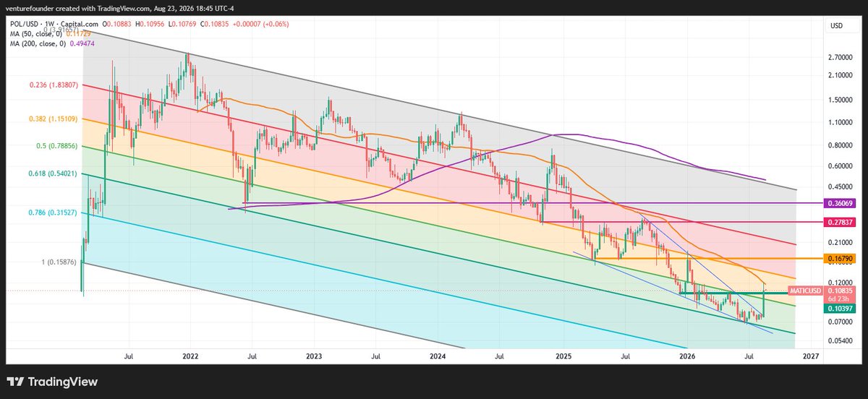Screen dimensions: 868x399
Task: Click the 0.07000 price axis label
Action: point(841,322)
